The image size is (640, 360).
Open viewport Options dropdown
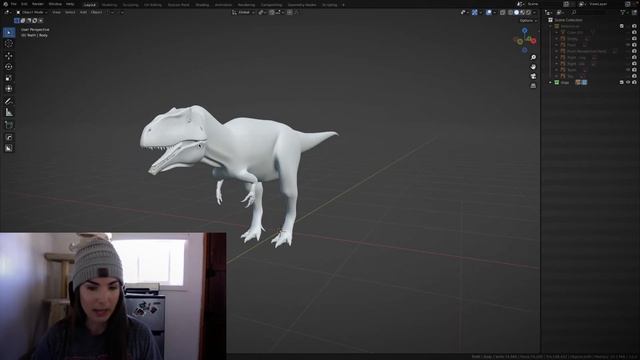(528, 20)
